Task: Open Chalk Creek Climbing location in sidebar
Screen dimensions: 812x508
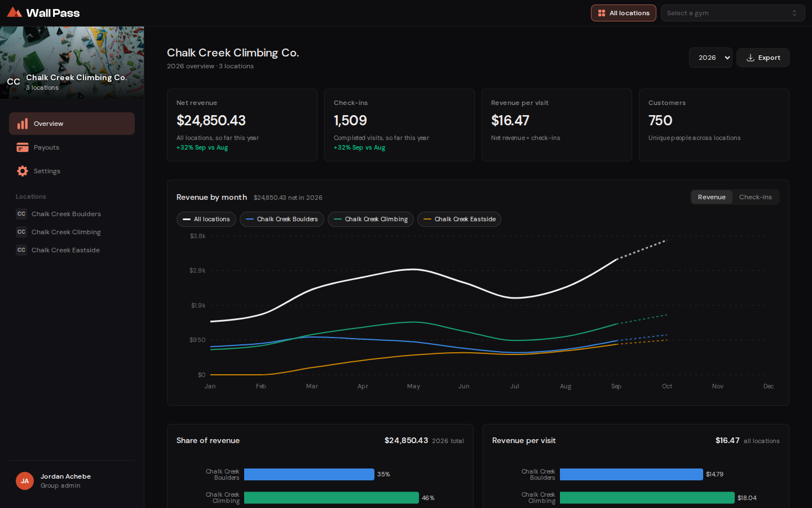Action: coord(72,232)
